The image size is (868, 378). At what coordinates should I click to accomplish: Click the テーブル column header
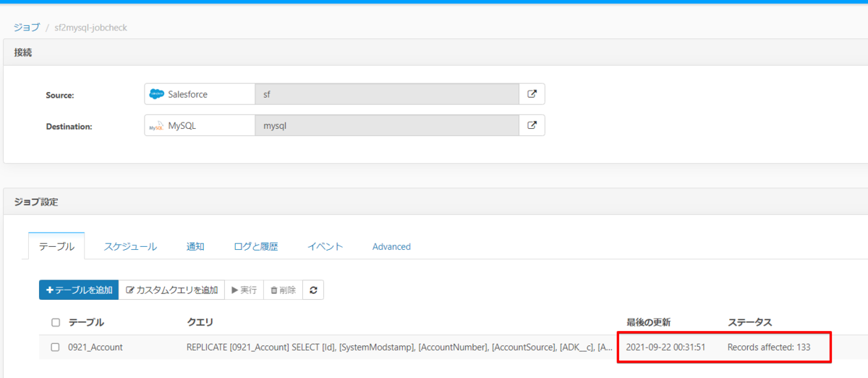pos(86,322)
